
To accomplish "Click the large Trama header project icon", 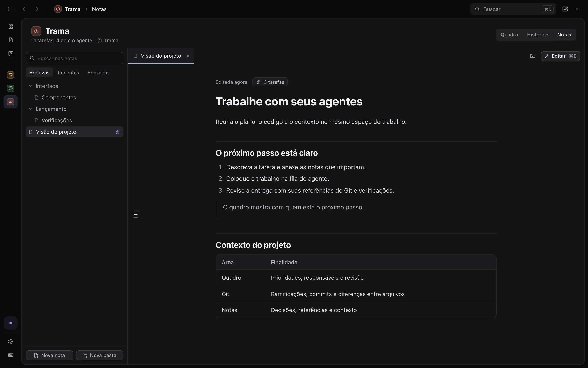I will [x=36, y=31].
